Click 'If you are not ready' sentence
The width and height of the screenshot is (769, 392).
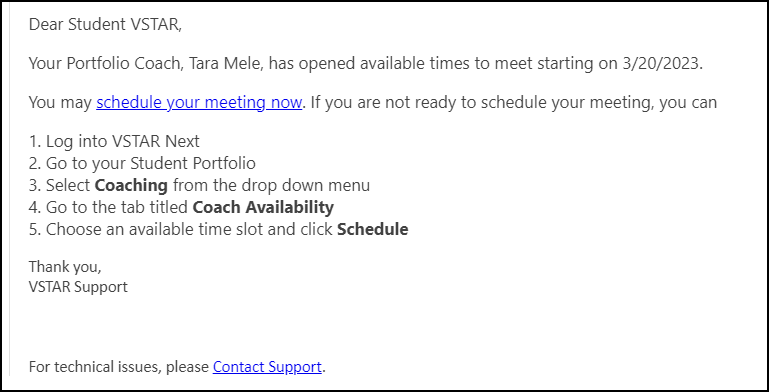pos(513,103)
